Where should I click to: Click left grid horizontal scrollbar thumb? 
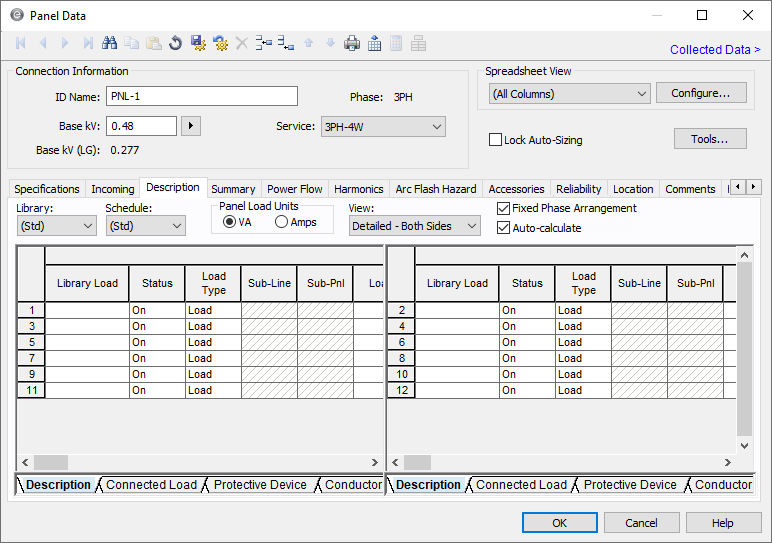(51, 462)
